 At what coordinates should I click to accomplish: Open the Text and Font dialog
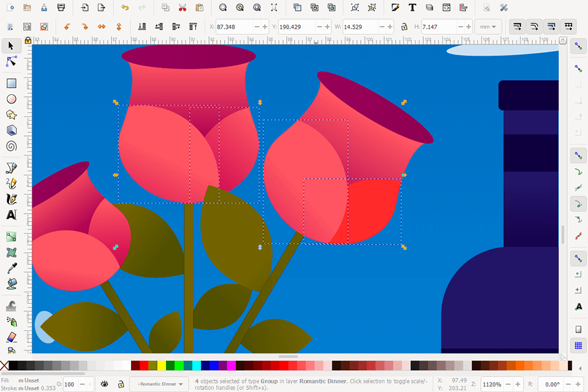(x=412, y=8)
